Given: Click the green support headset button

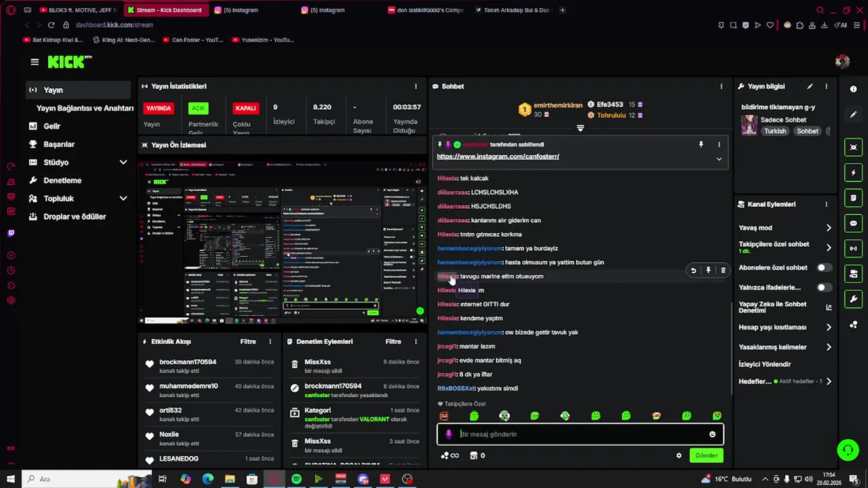Looking at the screenshot, I should 847,450.
